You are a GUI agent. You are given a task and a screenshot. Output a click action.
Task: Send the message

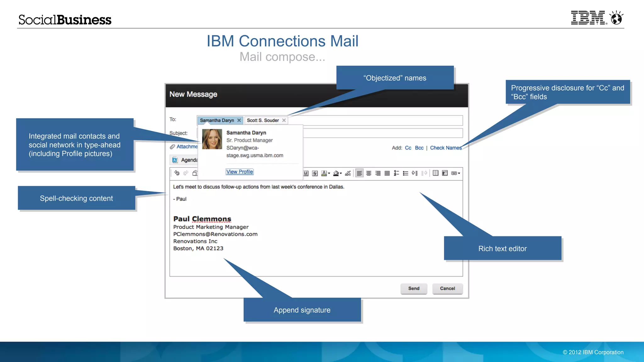coord(414,288)
